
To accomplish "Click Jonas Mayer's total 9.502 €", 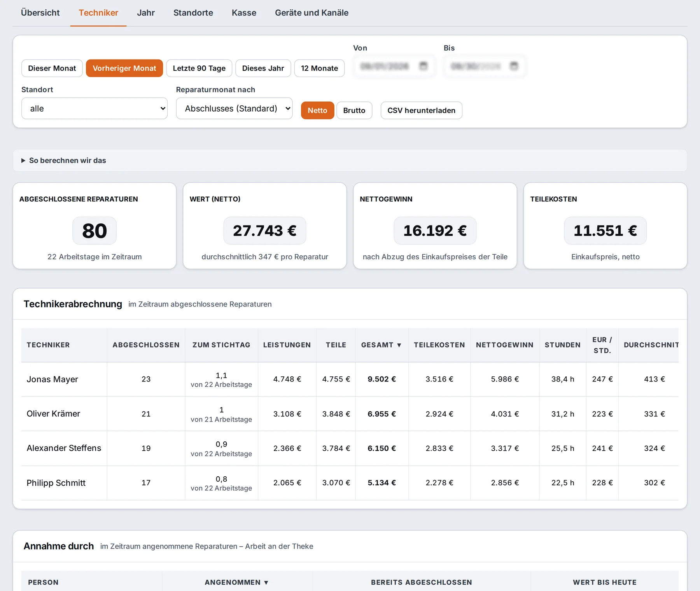I will 381,379.
